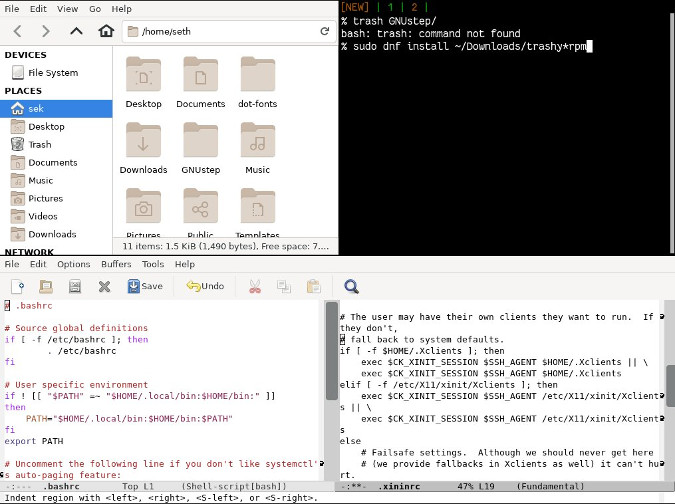
Task: Click the paste clipboard icon in Emacs
Action: coord(313,286)
